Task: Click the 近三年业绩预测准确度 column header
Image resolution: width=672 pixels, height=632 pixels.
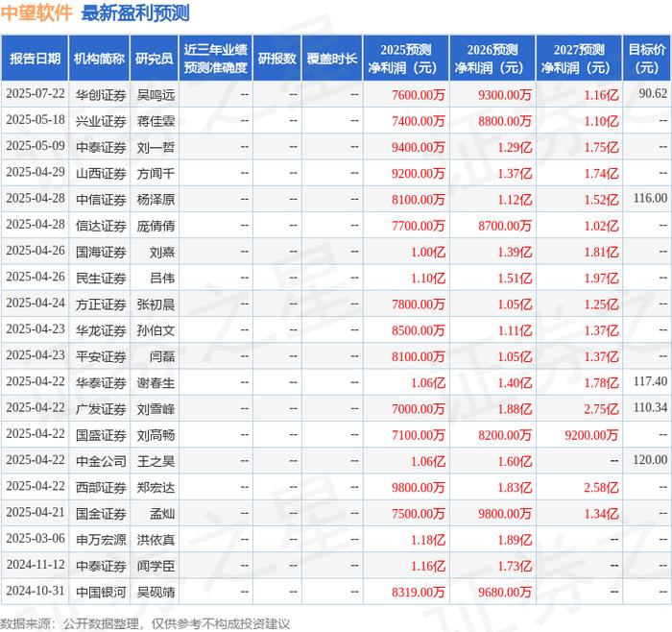Action: tap(216, 59)
